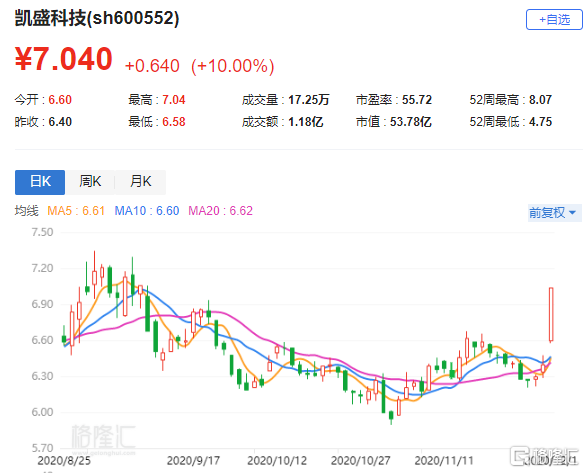Click 昨收 previous close 6.40
Image resolution: width=585 pixels, height=473 pixels.
pos(60,122)
